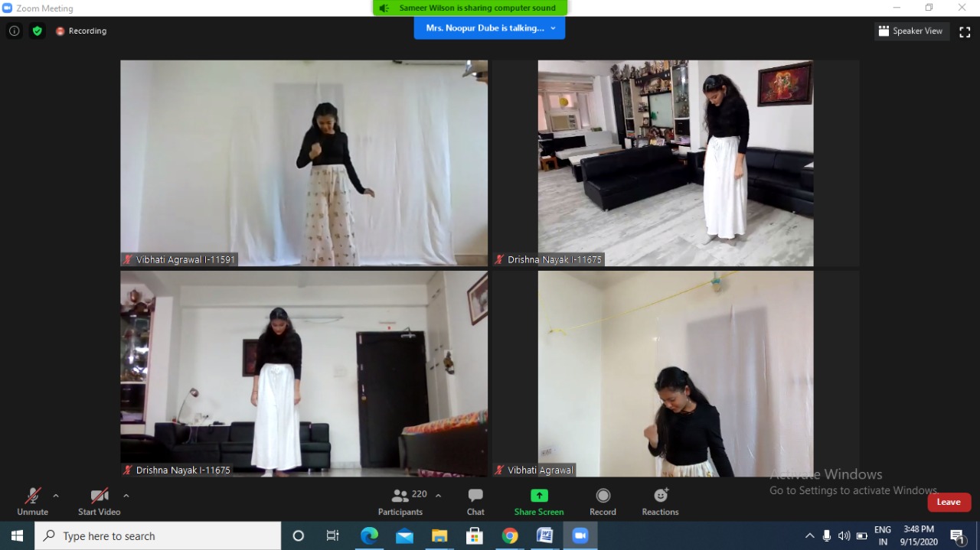
Task: Select bottom-left Drishna Nayak video tile
Action: [x=304, y=373]
